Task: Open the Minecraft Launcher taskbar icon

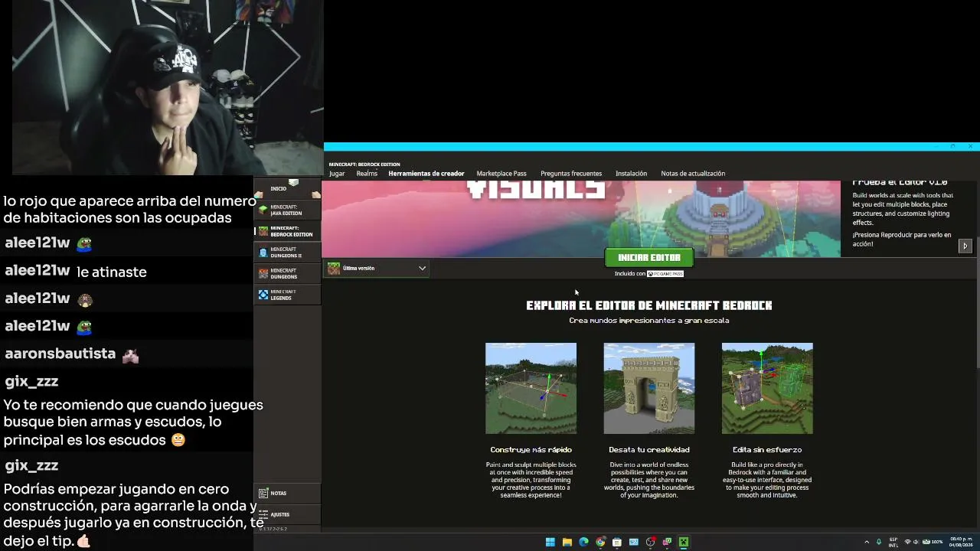Action: (x=684, y=542)
